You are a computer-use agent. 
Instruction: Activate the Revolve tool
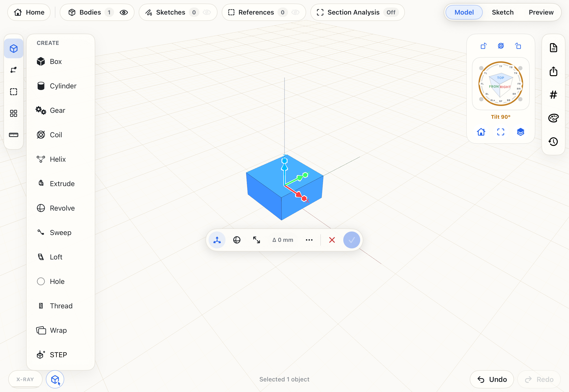[x=60, y=208]
